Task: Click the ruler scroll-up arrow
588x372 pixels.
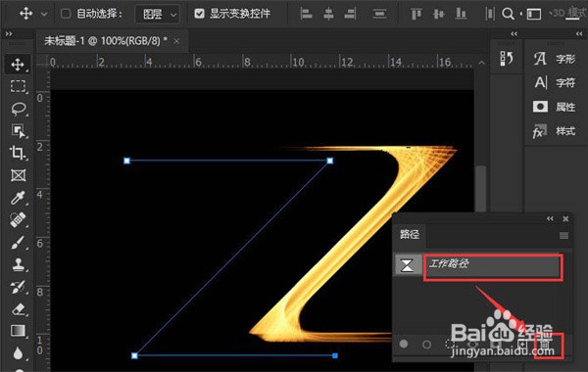Action: click(x=481, y=63)
